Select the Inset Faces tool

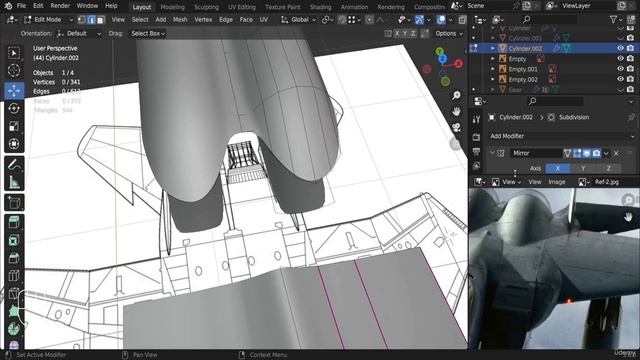pos(14,240)
